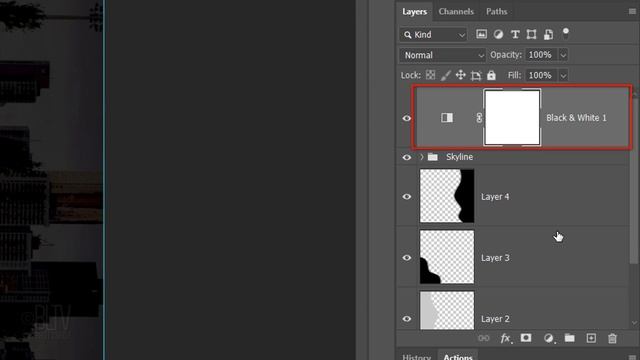Viewport: 640px width, 360px height.
Task: Lock all padlock icon
Action: click(491, 75)
